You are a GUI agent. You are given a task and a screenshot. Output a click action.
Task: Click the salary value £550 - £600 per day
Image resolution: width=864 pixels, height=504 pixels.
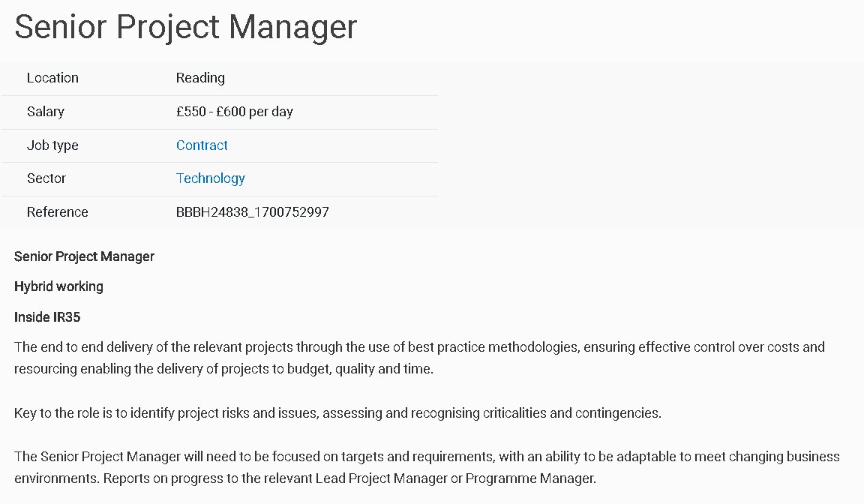pyautogui.click(x=235, y=112)
